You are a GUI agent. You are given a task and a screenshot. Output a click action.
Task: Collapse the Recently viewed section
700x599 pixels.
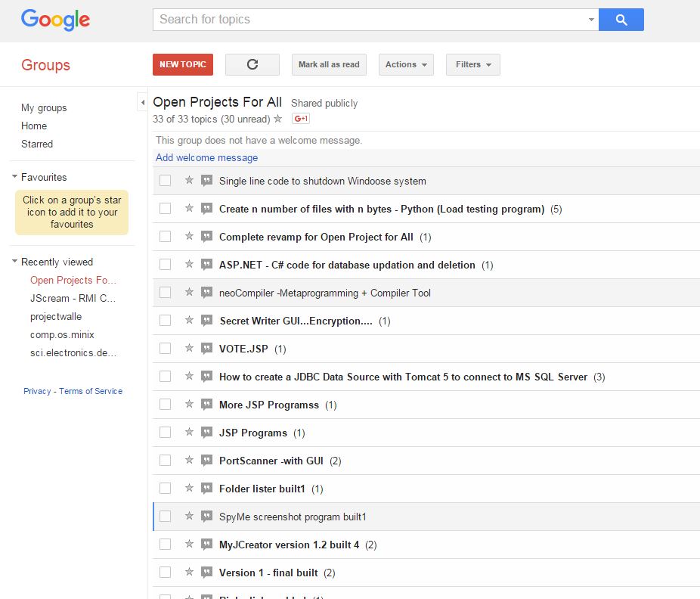tap(15, 262)
